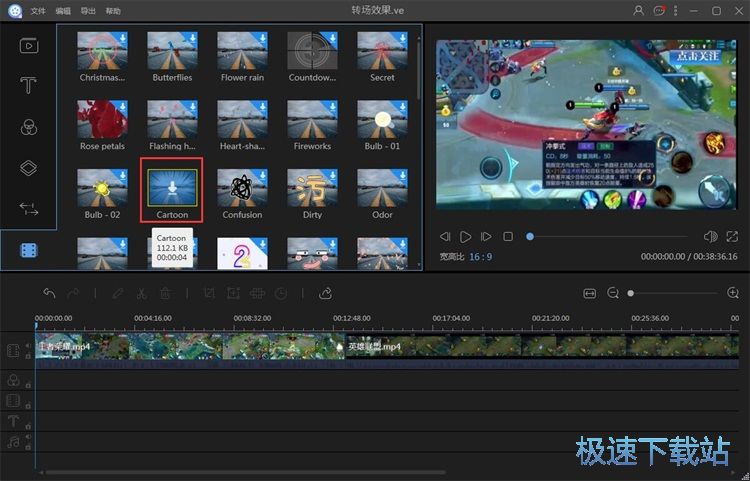Viewport: 750px width, 481px height.
Task: Click the preview progress slider handle
Action: 529,236
